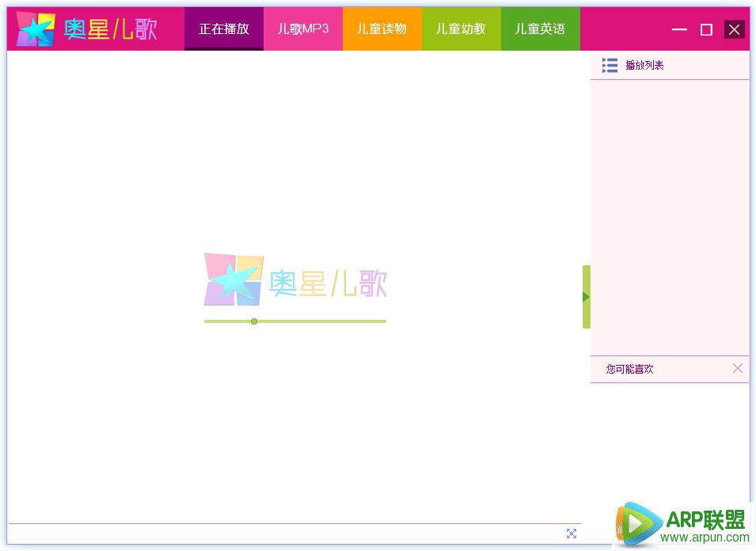Click the star logo in the title bar
The width and height of the screenshot is (756, 551).
pos(36,29)
